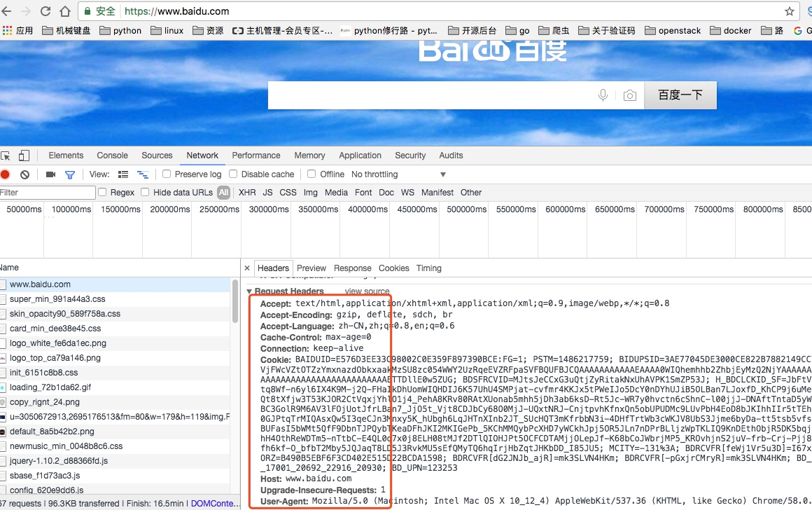
Task: Select the sbase_f1d73ac3.js request
Action: point(115,475)
